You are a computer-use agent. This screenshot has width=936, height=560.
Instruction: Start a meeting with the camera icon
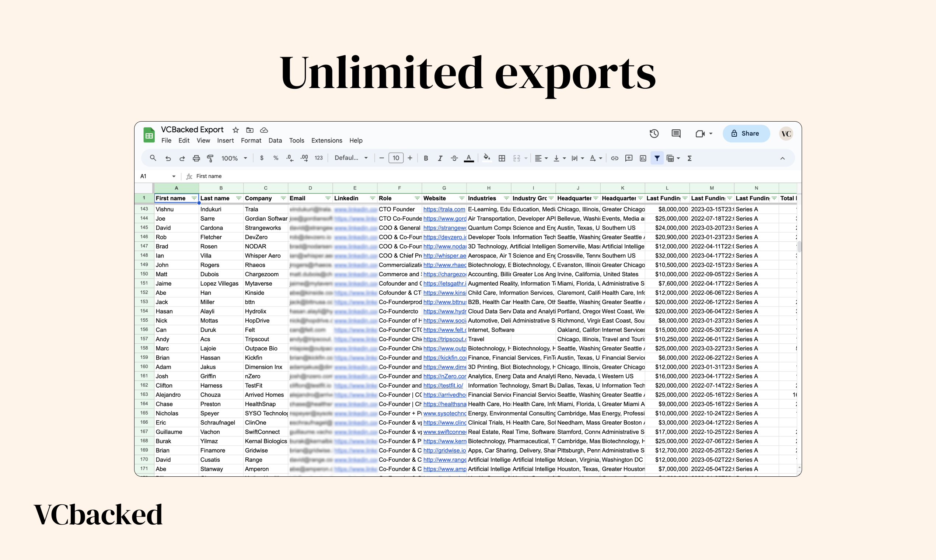pyautogui.click(x=700, y=134)
